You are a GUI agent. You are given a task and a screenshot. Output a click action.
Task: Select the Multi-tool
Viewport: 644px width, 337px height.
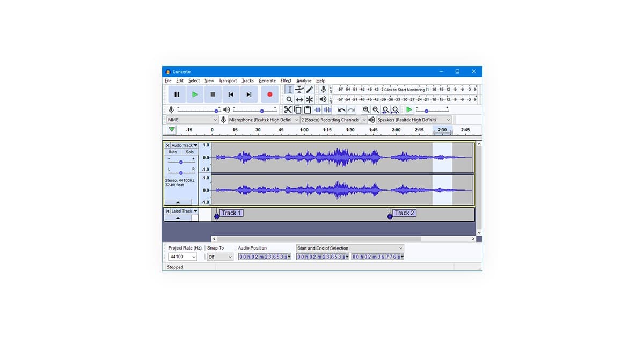point(309,99)
